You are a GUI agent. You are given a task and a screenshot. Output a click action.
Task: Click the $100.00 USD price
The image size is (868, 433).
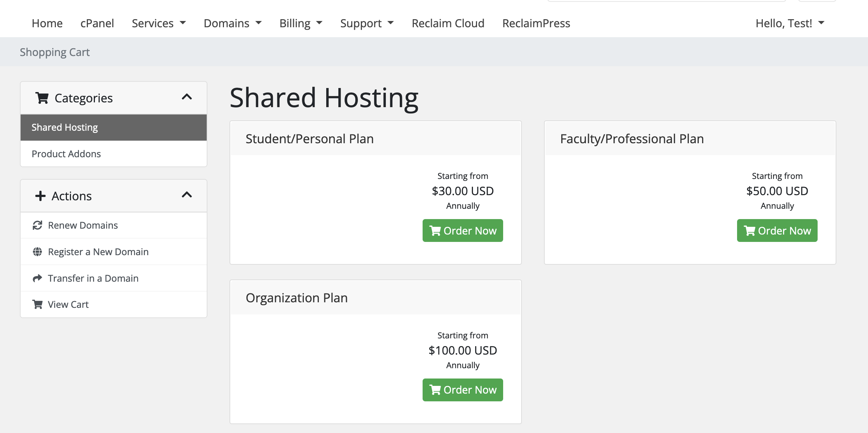tap(463, 351)
